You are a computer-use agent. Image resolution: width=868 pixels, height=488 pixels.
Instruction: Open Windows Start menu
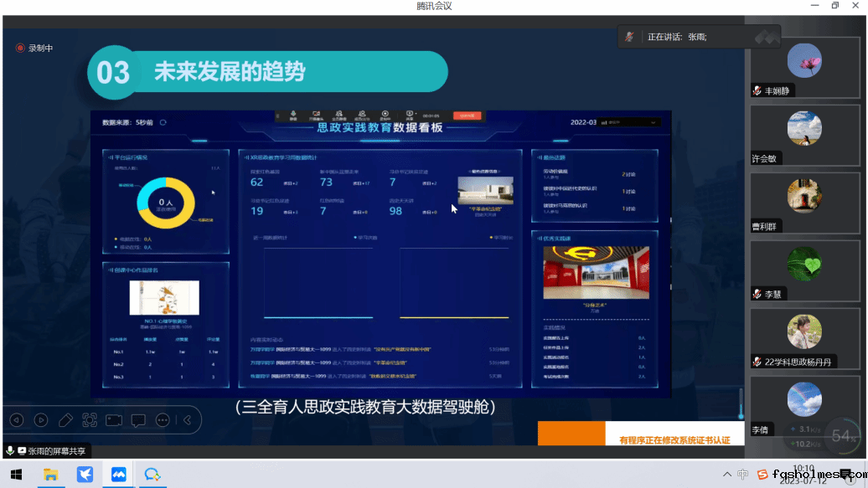tap(16, 475)
